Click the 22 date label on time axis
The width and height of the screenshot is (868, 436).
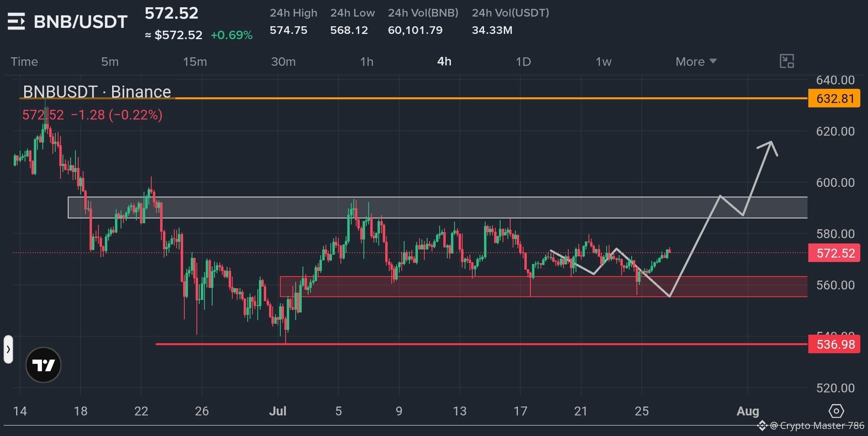(x=141, y=411)
